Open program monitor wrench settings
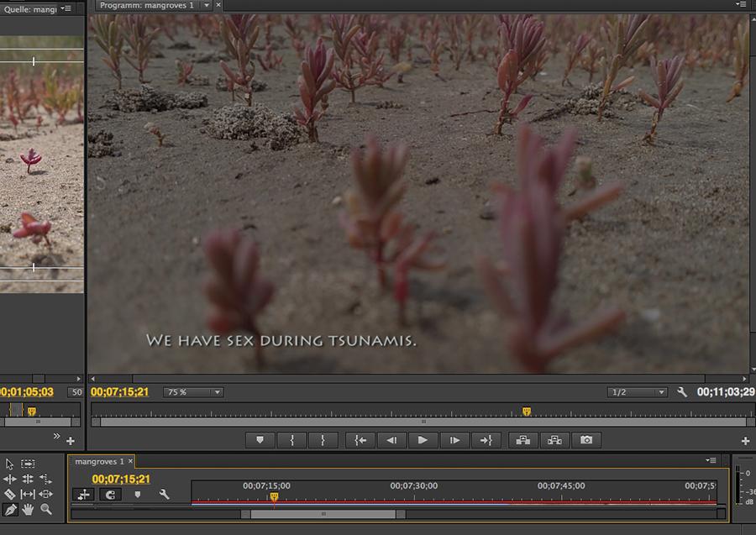The height and width of the screenshot is (535, 756). (x=682, y=392)
